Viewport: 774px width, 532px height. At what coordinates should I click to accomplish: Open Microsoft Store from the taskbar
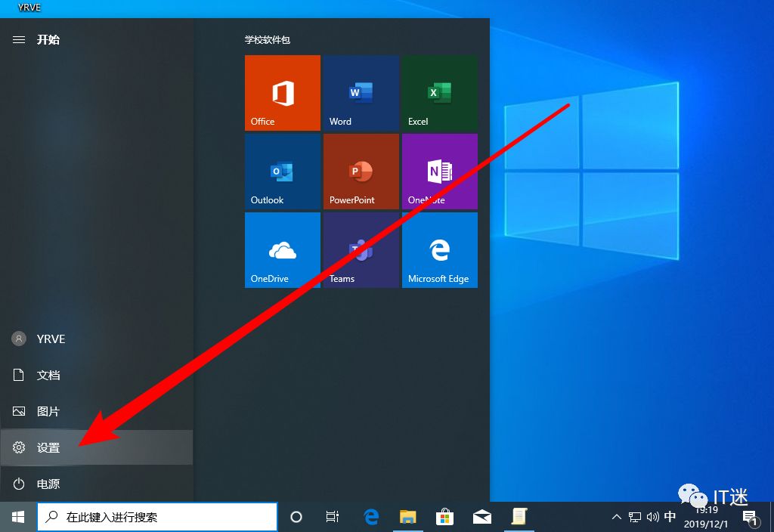click(444, 517)
